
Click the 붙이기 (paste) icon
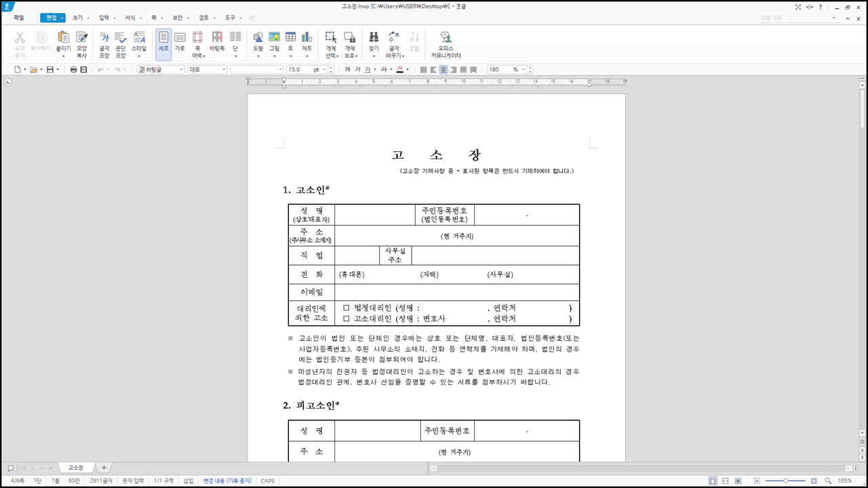[x=63, y=38]
